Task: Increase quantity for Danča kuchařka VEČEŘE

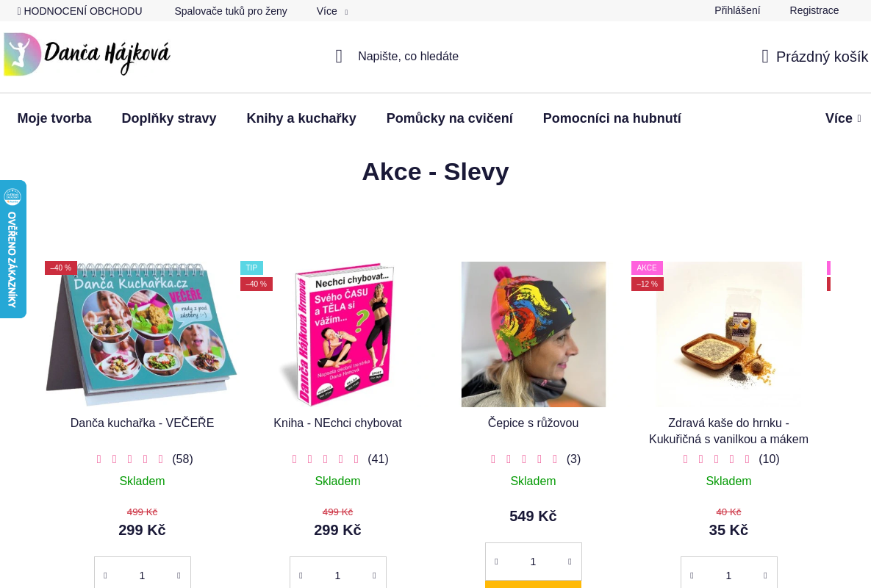Action: pyautogui.click(x=179, y=576)
